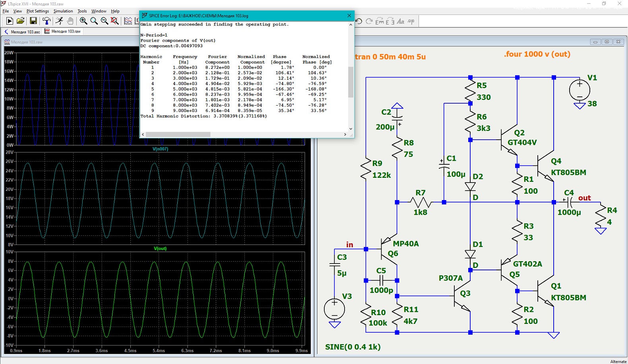
Task: Click the V(n007) trace label
Action: point(160,149)
